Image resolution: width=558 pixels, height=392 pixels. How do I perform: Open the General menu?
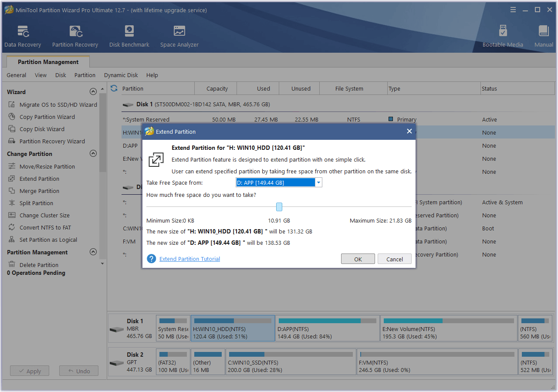(x=17, y=75)
